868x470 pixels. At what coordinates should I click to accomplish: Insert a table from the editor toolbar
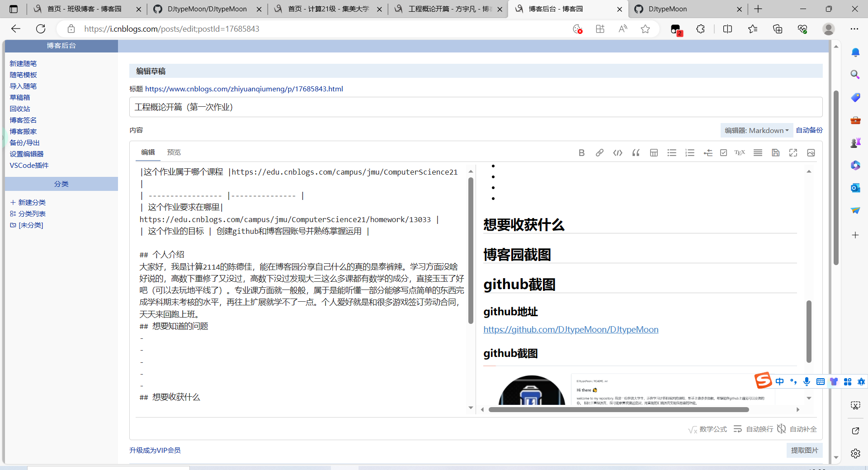point(654,153)
